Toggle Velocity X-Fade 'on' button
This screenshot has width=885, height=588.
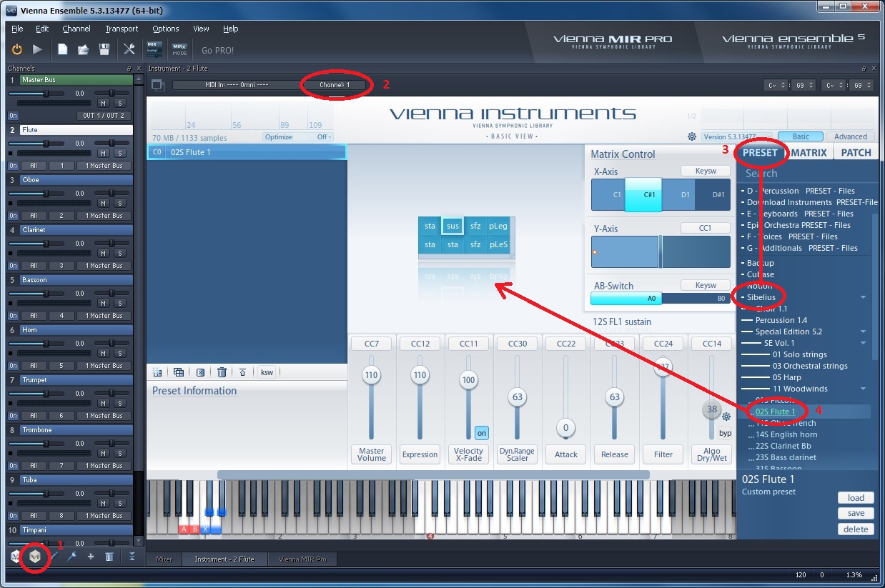(482, 433)
